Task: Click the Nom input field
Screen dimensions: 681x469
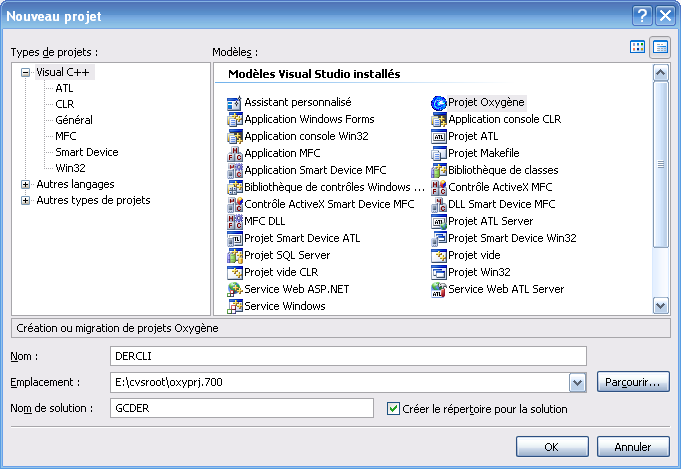Action: [348, 356]
